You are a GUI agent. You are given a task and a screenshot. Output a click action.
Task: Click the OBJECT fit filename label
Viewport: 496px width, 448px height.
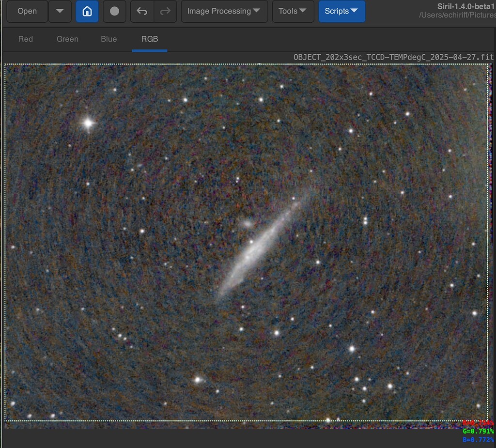click(x=393, y=57)
